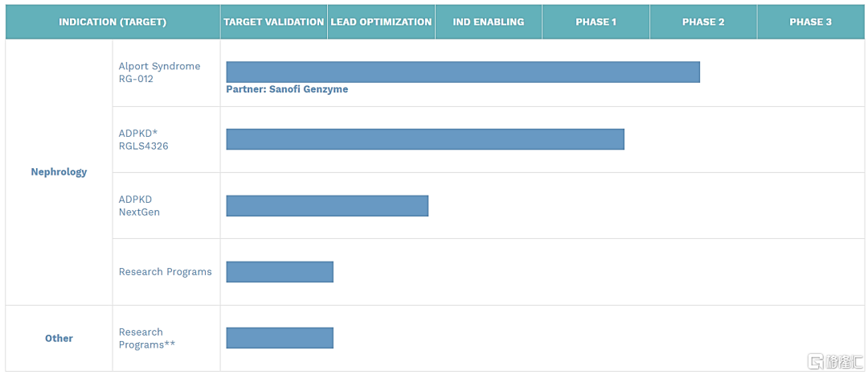
Task: Click the Alport Syndrome RG-012 progress bar
Action: pos(463,72)
